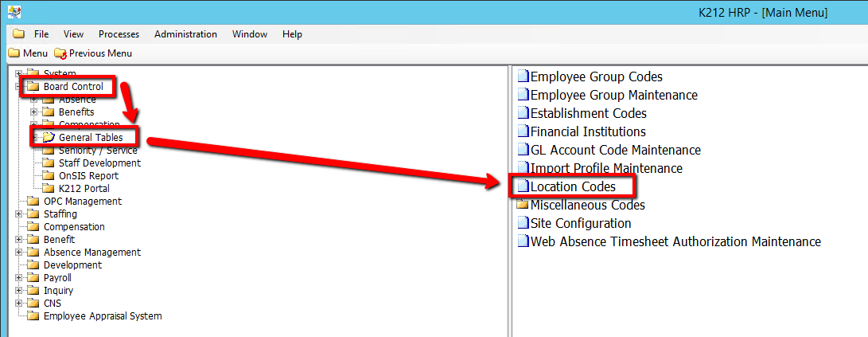Click the Employee Group Codes document icon
This screenshot has width=868, height=337.
point(523,76)
